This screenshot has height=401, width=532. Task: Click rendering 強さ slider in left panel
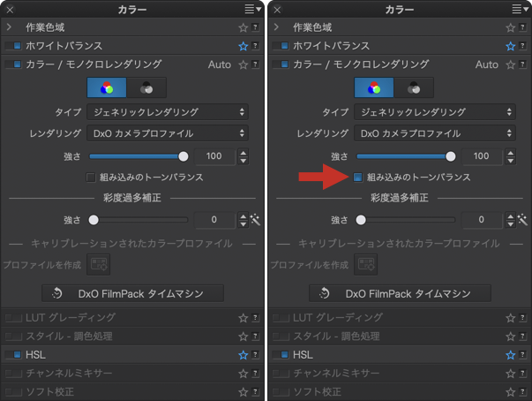(x=139, y=156)
